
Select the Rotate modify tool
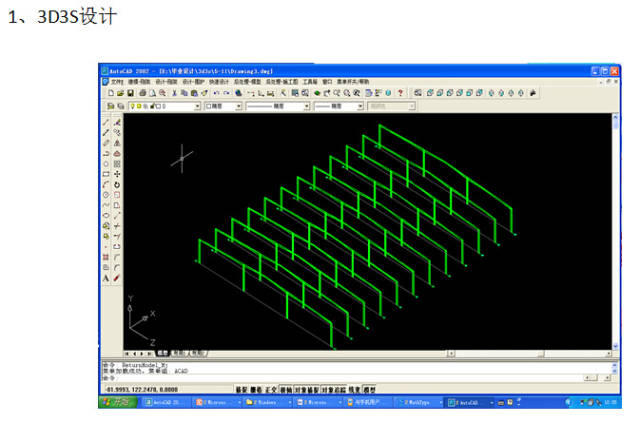[117, 185]
